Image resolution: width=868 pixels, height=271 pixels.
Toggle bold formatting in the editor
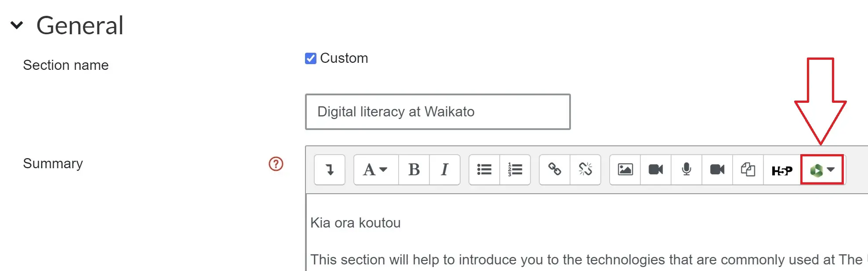point(414,170)
